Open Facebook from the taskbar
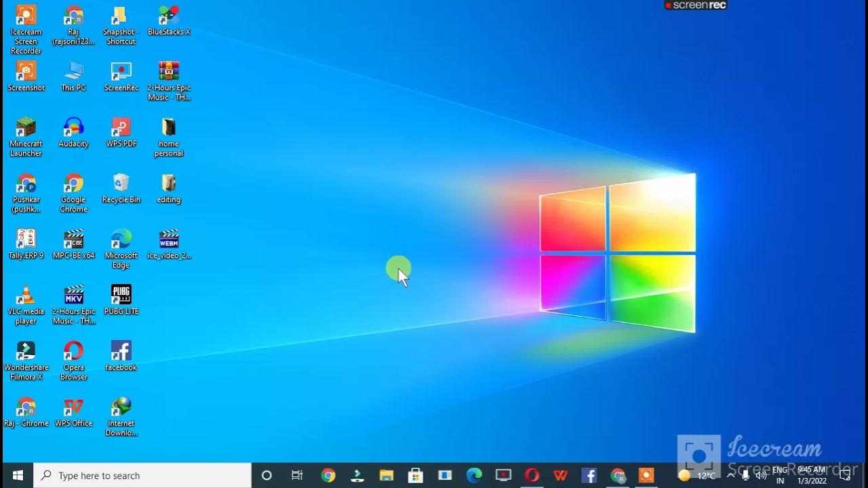 tap(589, 476)
